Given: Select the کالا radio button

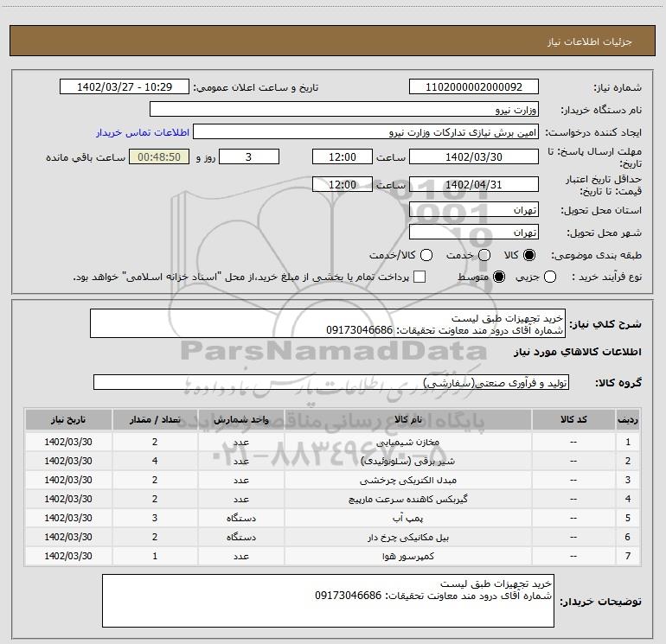Looking at the screenshot, I should (529, 255).
